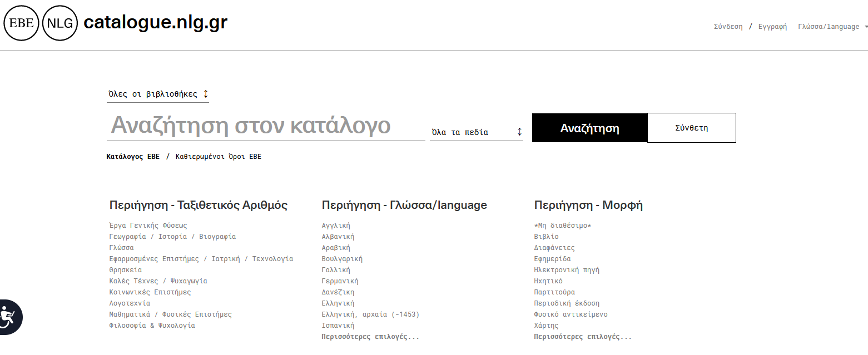Image resolution: width=868 pixels, height=355 pixels.
Task: Filter by Ισπανική language
Action: pyautogui.click(x=338, y=326)
